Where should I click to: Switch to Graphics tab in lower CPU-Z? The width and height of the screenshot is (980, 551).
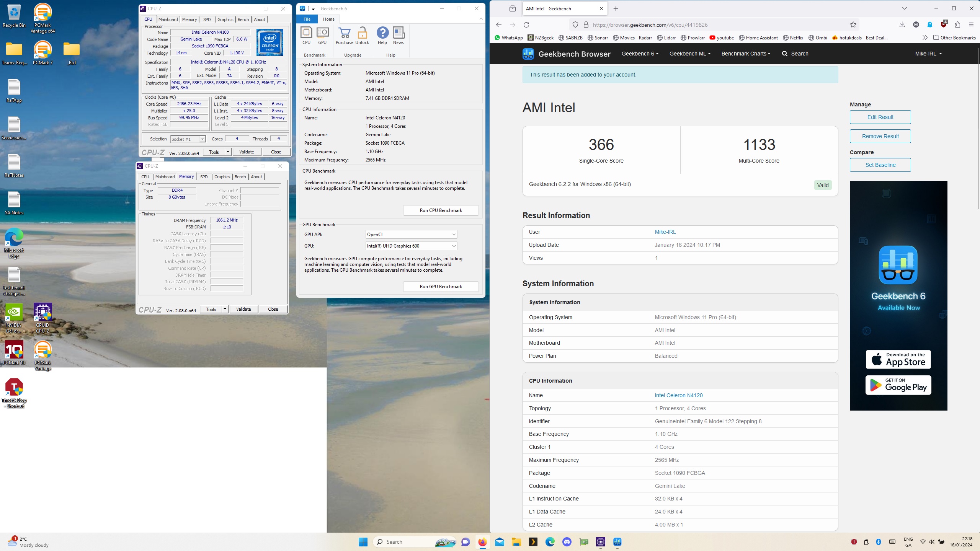[222, 177]
